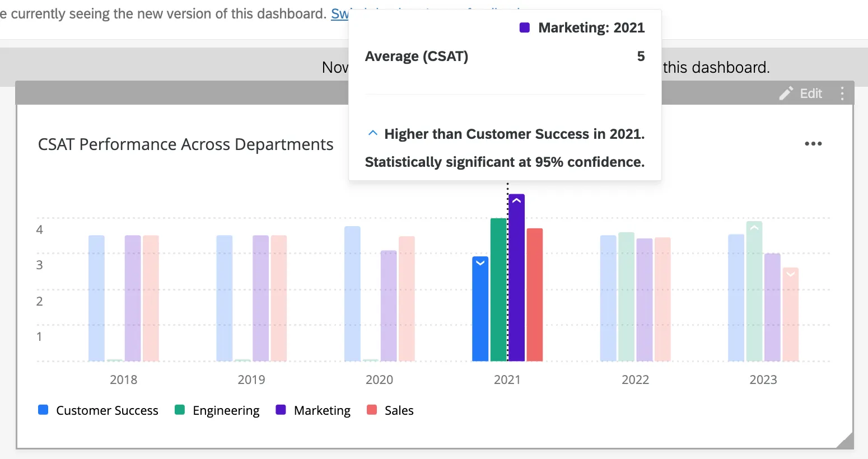Click the resize handle at the widget's bottom-right corner

click(847, 442)
